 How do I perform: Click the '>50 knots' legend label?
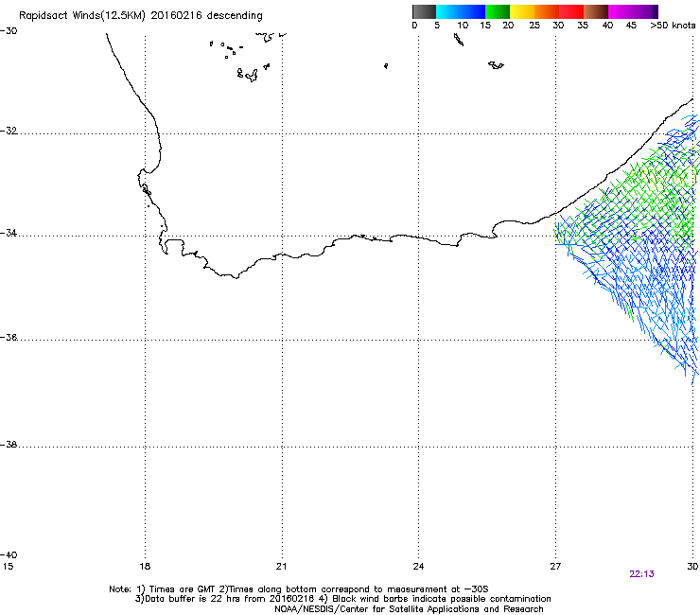point(673,26)
